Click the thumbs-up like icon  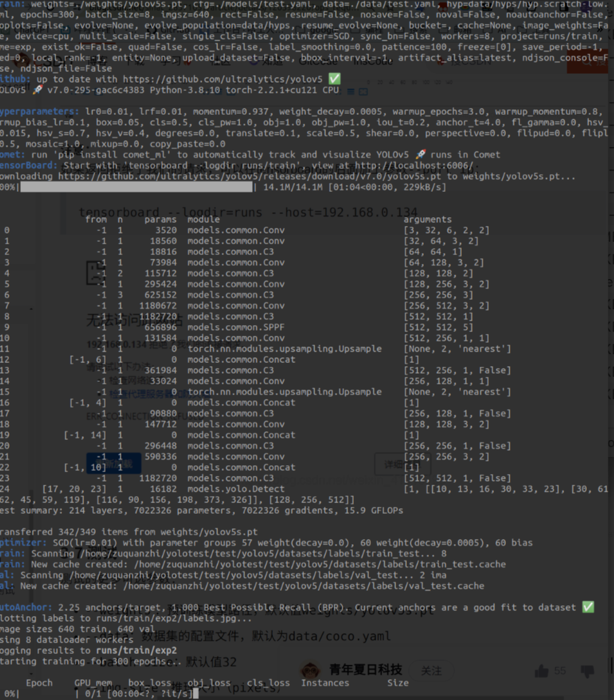click(x=541, y=671)
